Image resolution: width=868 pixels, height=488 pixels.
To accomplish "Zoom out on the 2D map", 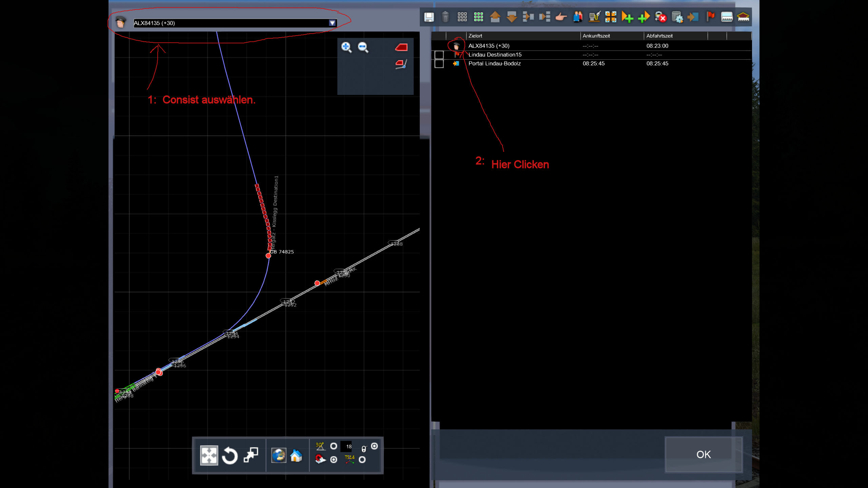I will (363, 47).
